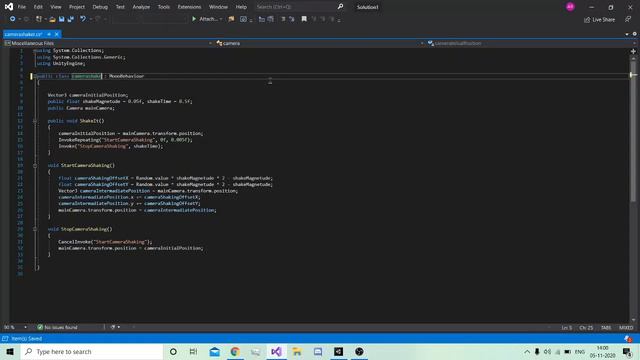Open the Tools menu

point(164,7)
